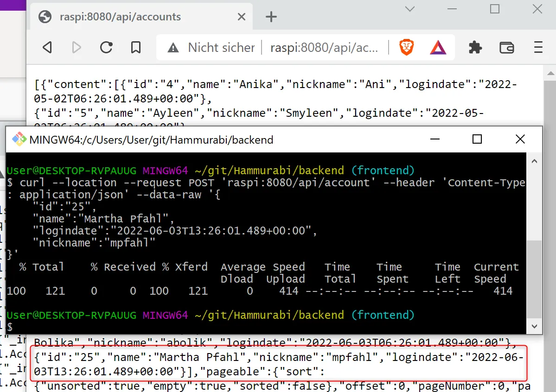
Task: Click the browser page scroll-up arrow
Action: [x=550, y=74]
